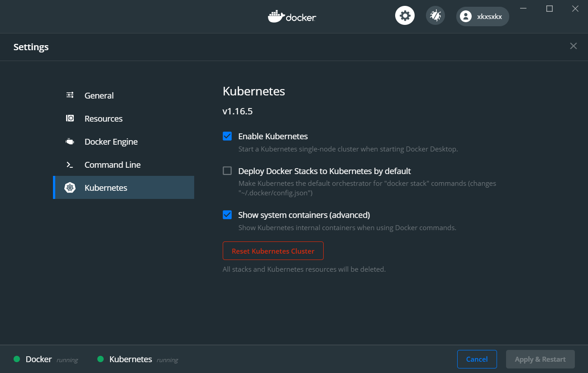
Task: Click the bug report whale icon
Action: 435,15
